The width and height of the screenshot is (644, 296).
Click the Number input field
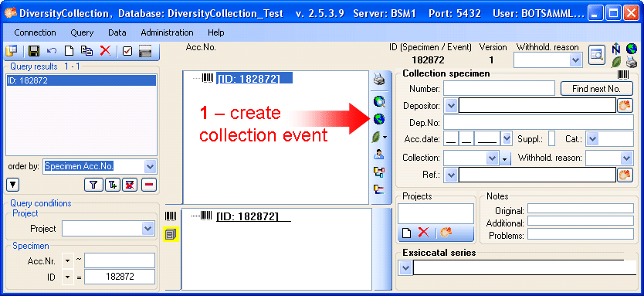click(x=499, y=88)
